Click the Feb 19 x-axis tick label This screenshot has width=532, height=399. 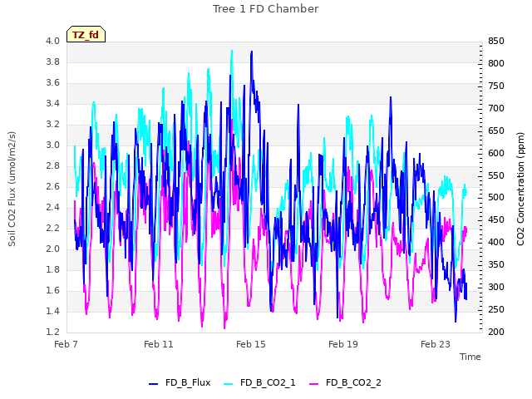click(x=343, y=344)
